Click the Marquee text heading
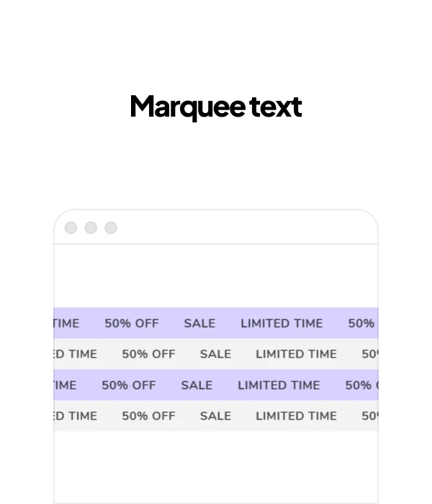Image resolution: width=432 pixels, height=504 pixels. [216, 107]
